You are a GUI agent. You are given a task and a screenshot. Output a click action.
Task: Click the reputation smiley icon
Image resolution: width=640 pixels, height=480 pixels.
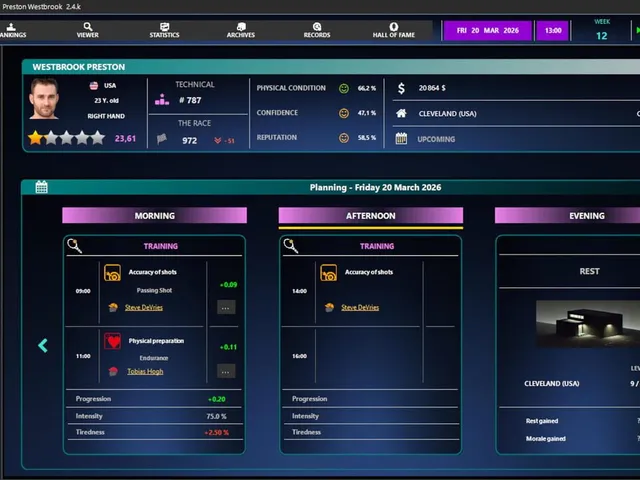click(344, 138)
